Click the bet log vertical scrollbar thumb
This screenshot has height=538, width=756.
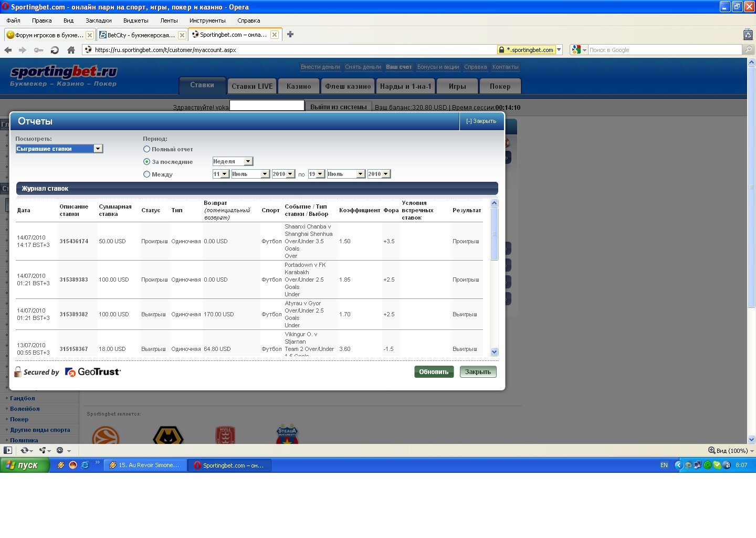[494, 234]
